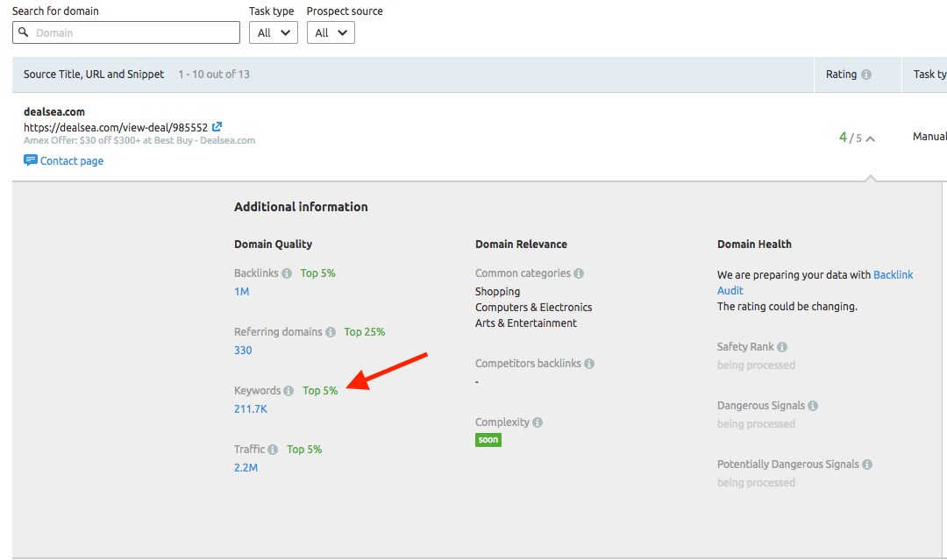The image size is (947, 560).
Task: Click the Shopping category text
Action: 498,292
